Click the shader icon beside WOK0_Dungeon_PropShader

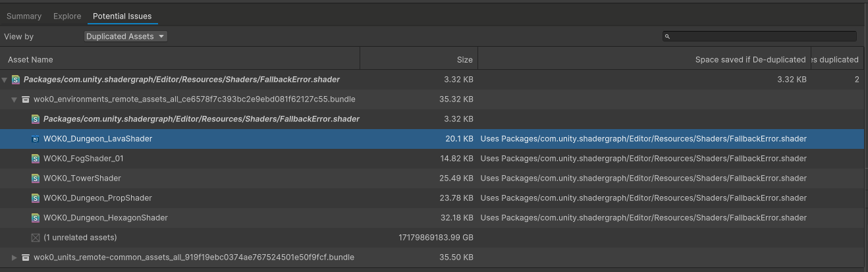click(x=36, y=198)
